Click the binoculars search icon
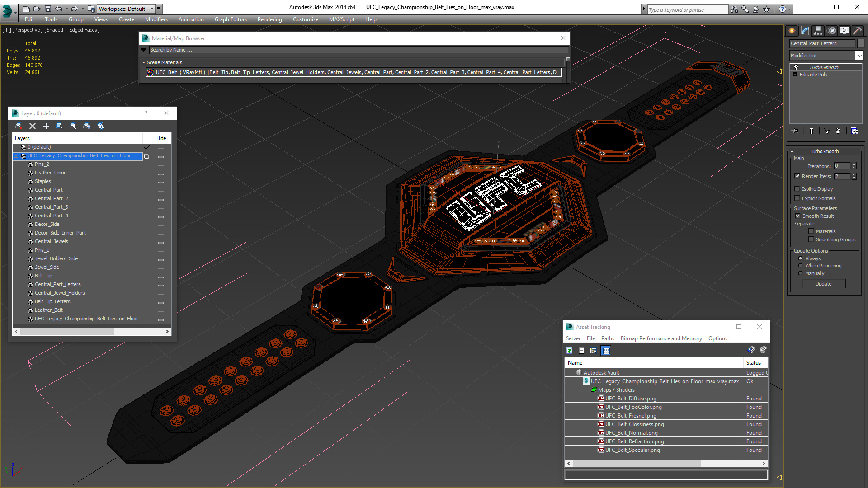This screenshot has width=868, height=488. coord(734,9)
